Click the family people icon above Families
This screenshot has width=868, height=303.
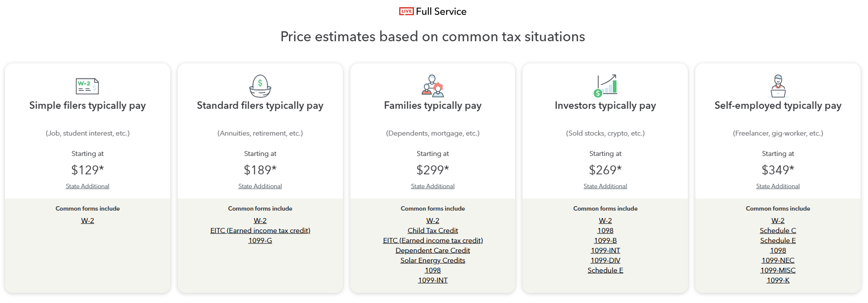[432, 85]
